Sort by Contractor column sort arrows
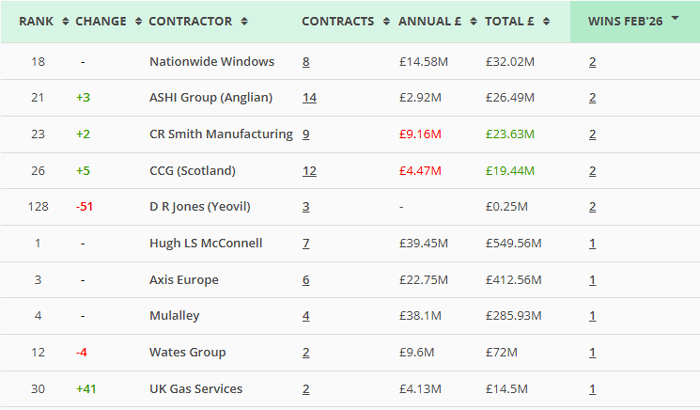 [244, 21]
